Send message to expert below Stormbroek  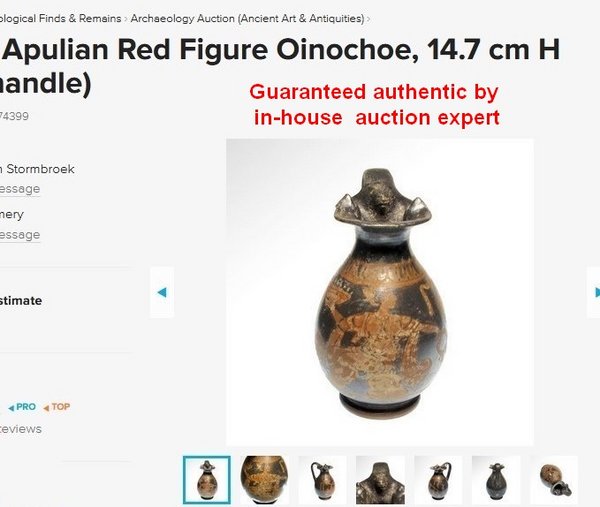click(x=20, y=189)
